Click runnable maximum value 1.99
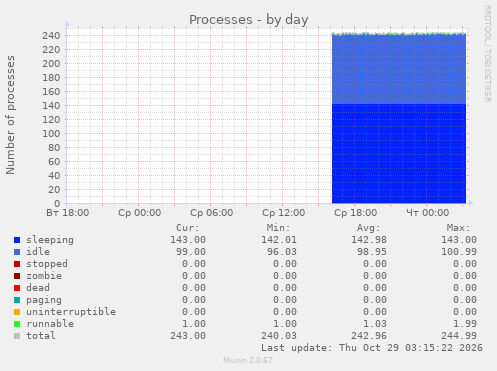The height and width of the screenshot is (371, 497). [465, 324]
